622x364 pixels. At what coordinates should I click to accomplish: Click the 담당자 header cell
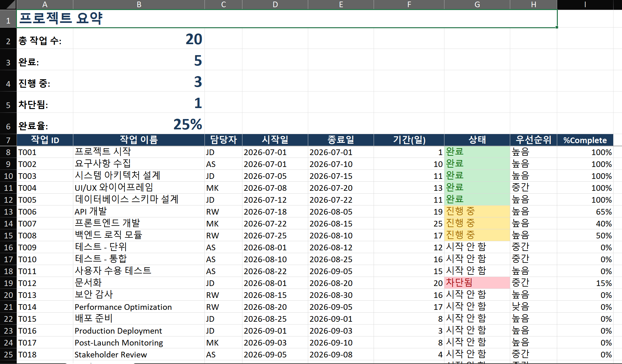pyautogui.click(x=223, y=140)
